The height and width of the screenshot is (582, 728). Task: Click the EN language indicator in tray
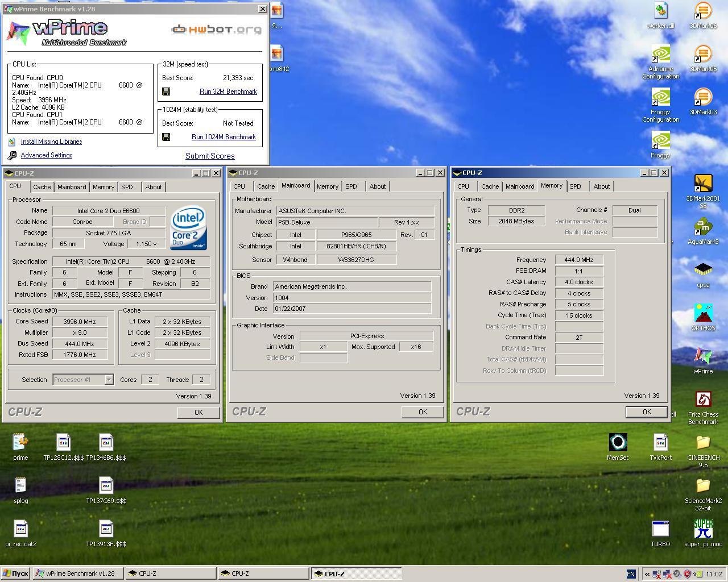click(x=631, y=574)
